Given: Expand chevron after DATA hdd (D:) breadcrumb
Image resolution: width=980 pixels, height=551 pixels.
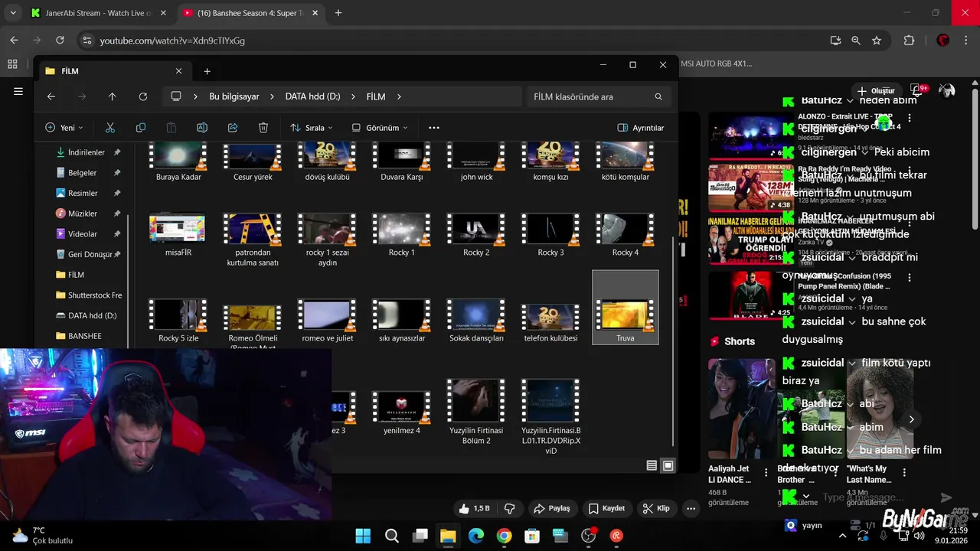Looking at the screenshot, I should tap(354, 96).
